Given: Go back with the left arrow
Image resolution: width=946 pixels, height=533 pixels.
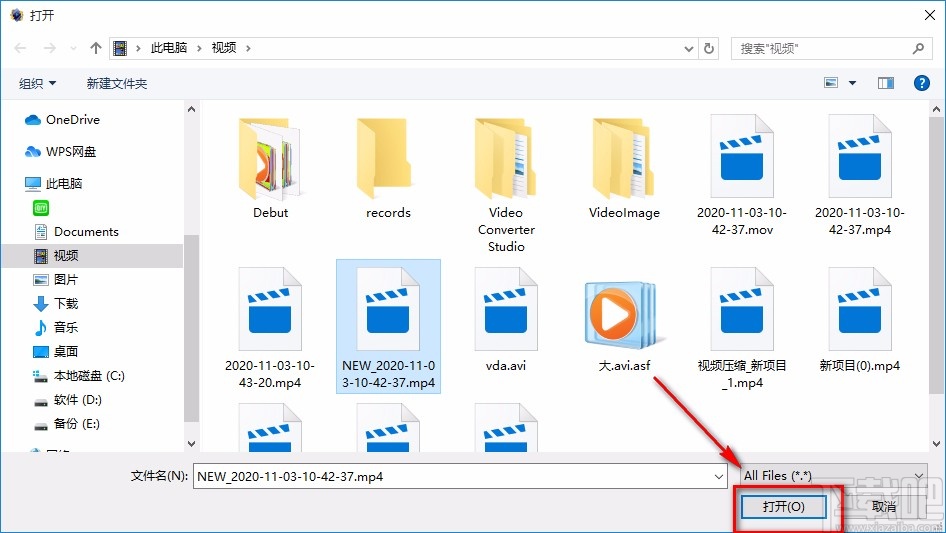Looking at the screenshot, I should click(20, 48).
